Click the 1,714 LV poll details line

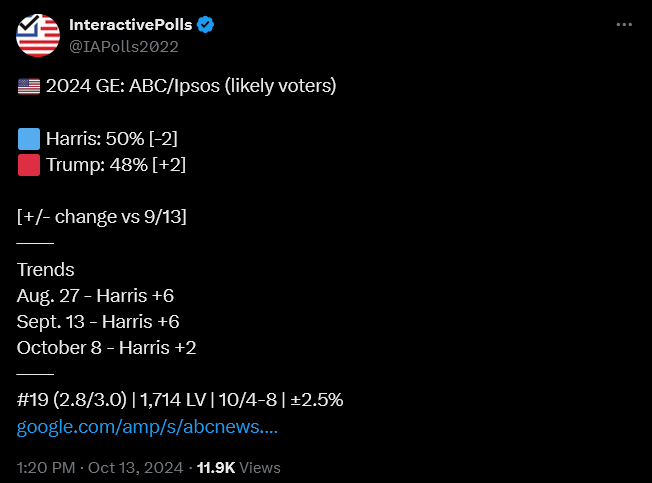pyautogui.click(x=180, y=400)
